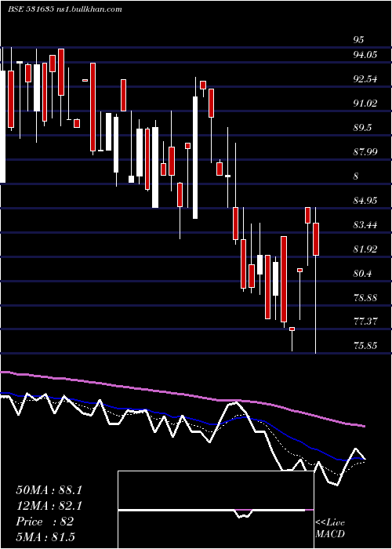
Task: Select the 87.99 price axis label
Action: pos(365,152)
